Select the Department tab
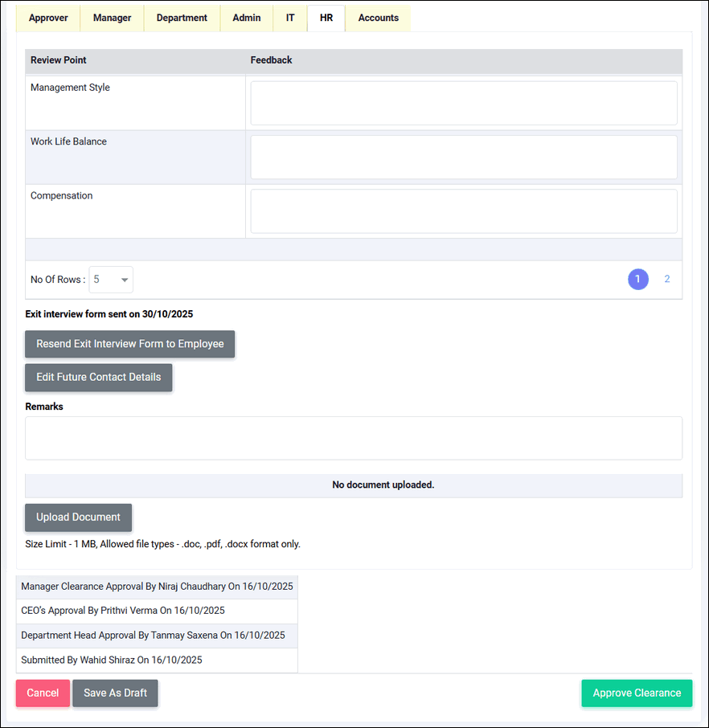The image size is (709, 728). [x=182, y=18]
